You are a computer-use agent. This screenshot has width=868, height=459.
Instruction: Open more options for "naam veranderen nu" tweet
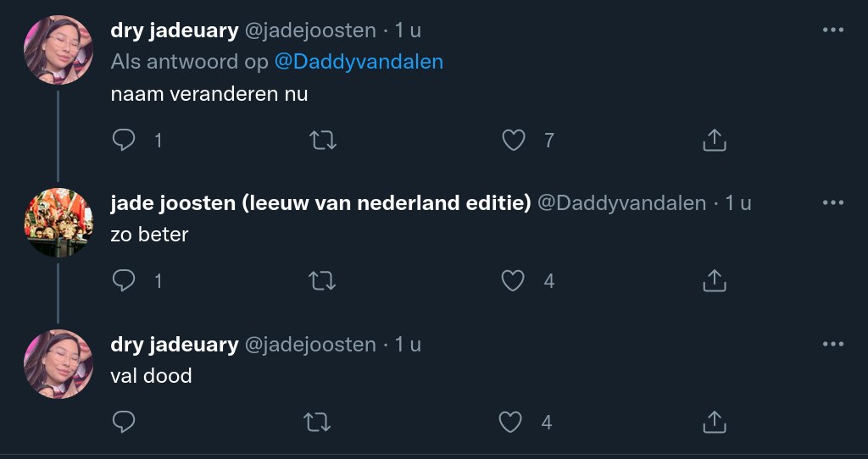833,30
